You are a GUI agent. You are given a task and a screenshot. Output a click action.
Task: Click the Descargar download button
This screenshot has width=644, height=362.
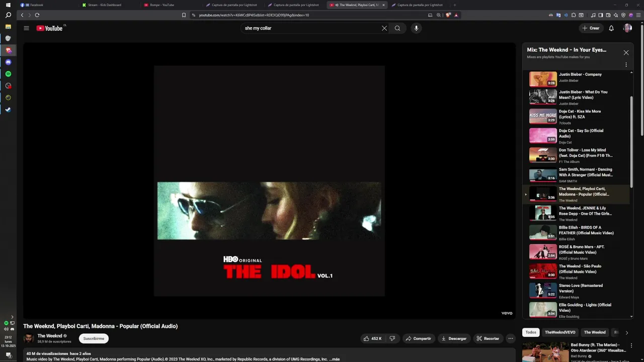(454, 338)
